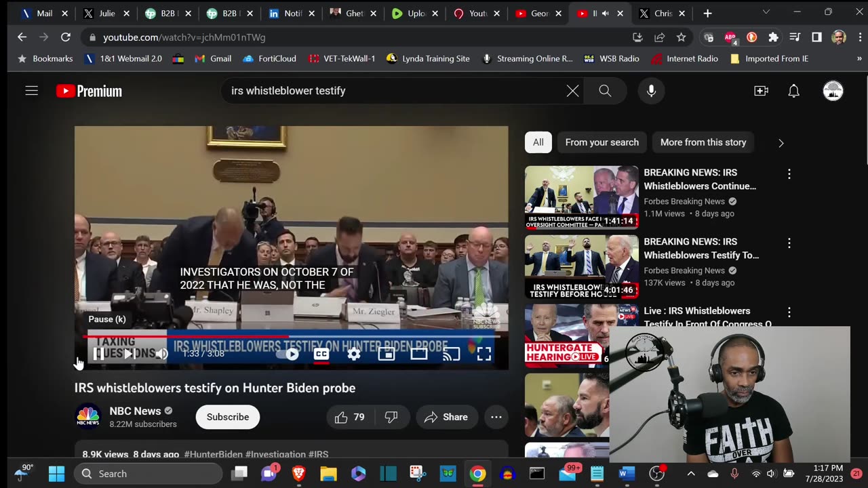Open the IRS Whistleblowers Continue video thumbnail
The width and height of the screenshot is (868, 488).
tap(581, 197)
